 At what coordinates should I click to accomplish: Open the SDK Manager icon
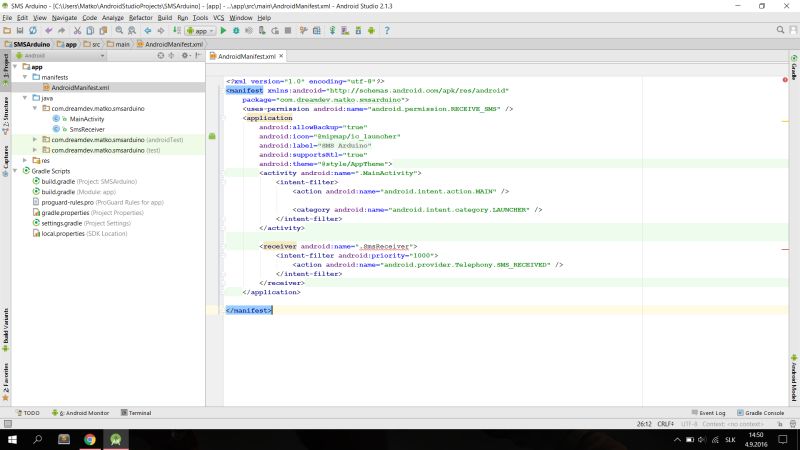pos(358,31)
